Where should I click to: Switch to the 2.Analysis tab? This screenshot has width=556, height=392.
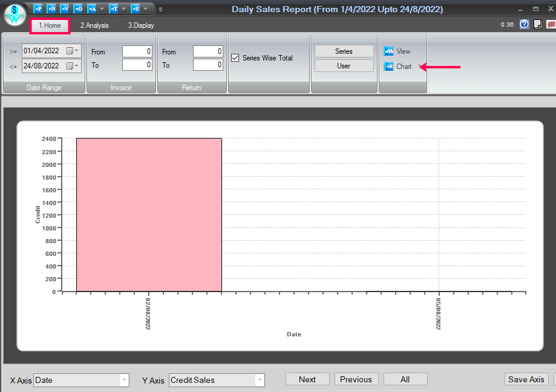tap(94, 25)
